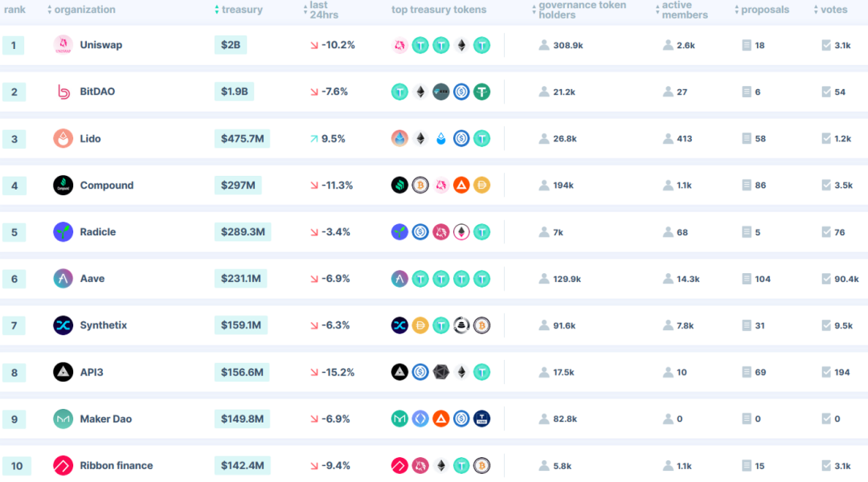The height and width of the screenshot is (482, 868).
Task: Sort by proposals column header
Action: 764,10
